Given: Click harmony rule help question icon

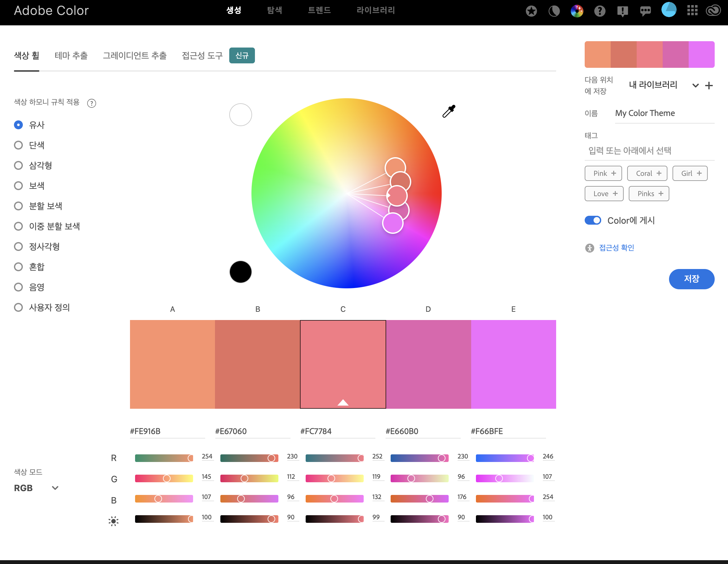Looking at the screenshot, I should point(91,103).
